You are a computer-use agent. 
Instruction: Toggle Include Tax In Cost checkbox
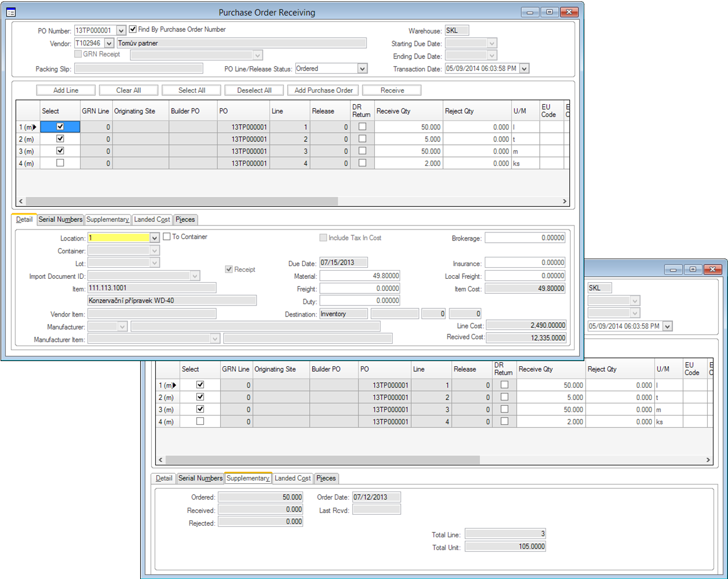[323, 238]
